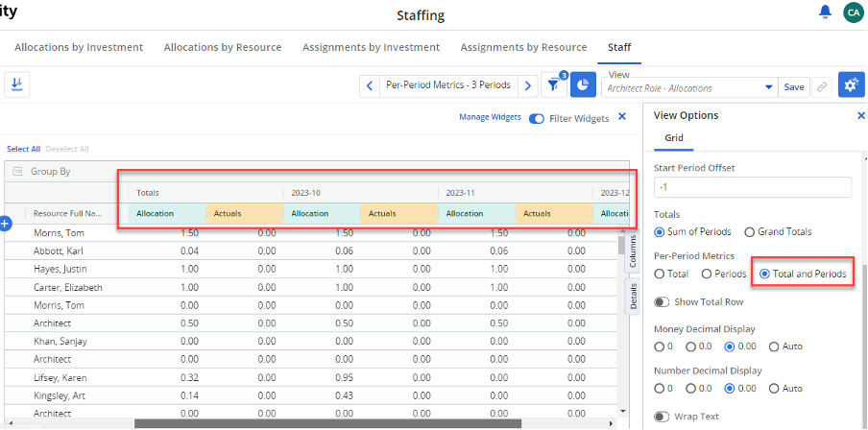The height and width of the screenshot is (430, 868).
Task: Click the export download icon
Action: coord(16,84)
